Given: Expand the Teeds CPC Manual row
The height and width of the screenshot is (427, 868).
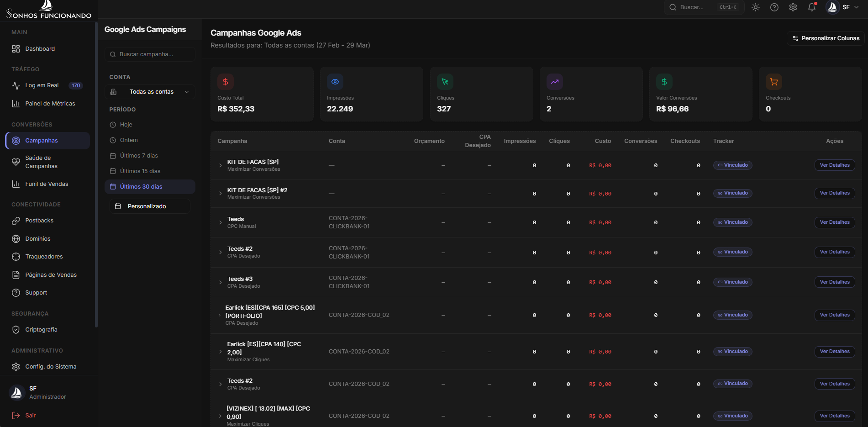Looking at the screenshot, I should coord(221,222).
